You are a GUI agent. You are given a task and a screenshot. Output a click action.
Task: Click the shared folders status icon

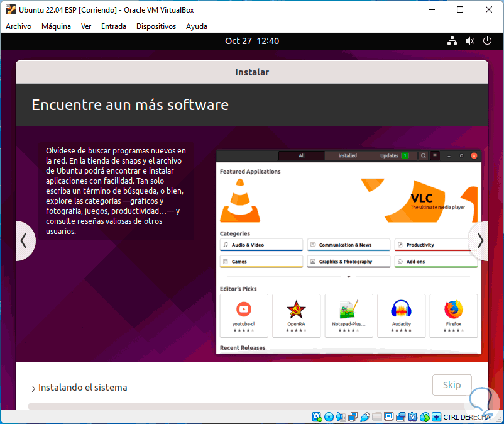pyautogui.click(x=376, y=417)
